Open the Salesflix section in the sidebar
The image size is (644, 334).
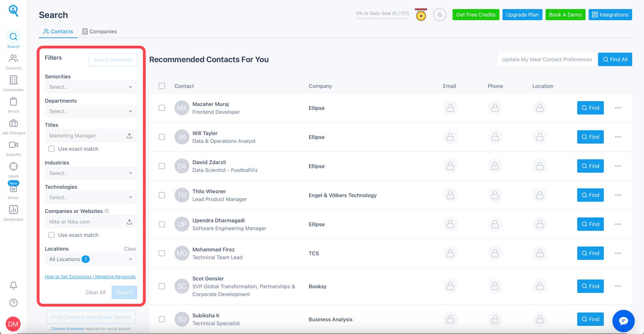13,147
